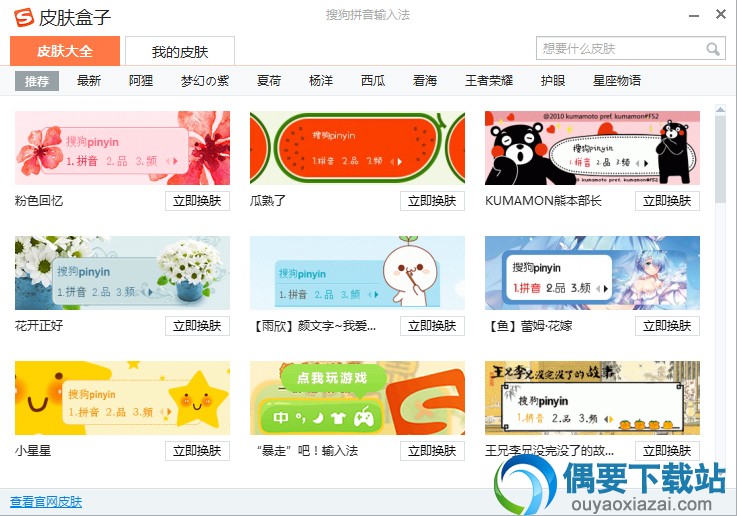Apply the 花开正好 skin with 立即换肤

pyautogui.click(x=197, y=326)
